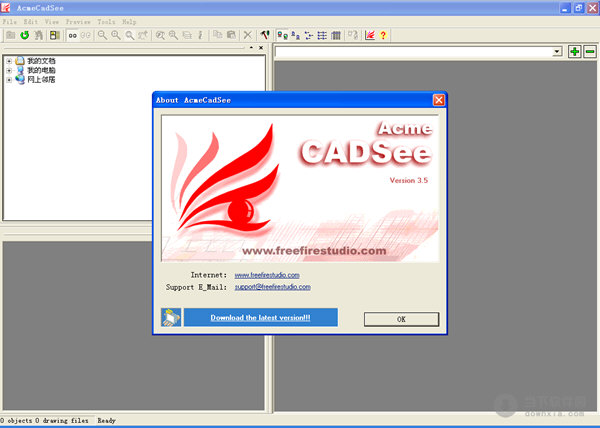
Task: Restore the AcmeCadSee main window
Action: [579, 8]
